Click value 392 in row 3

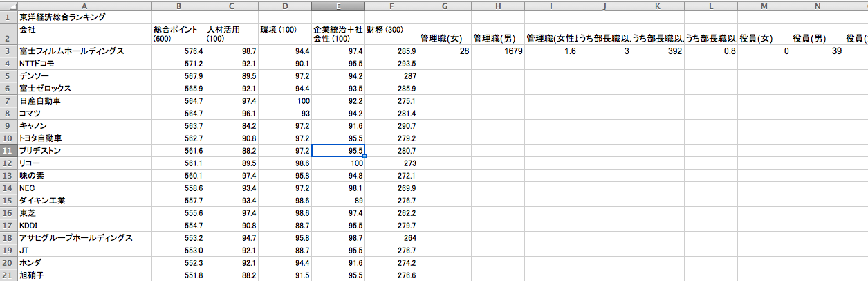pos(675,51)
